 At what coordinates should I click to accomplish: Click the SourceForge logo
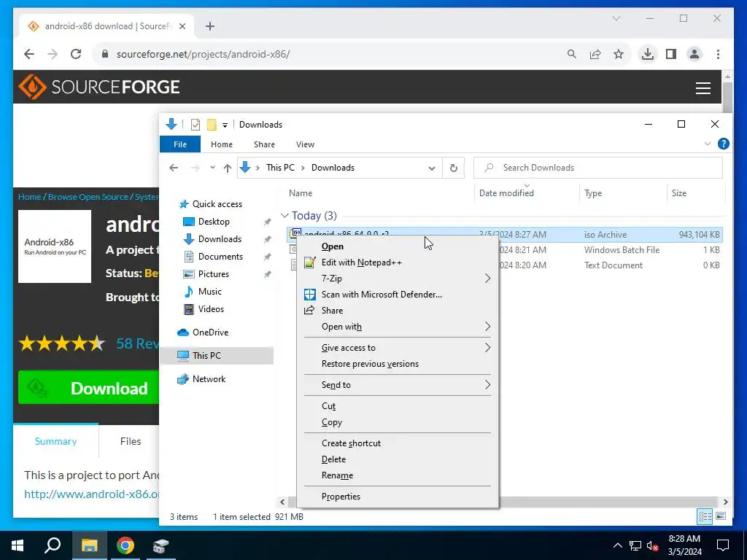(99, 87)
